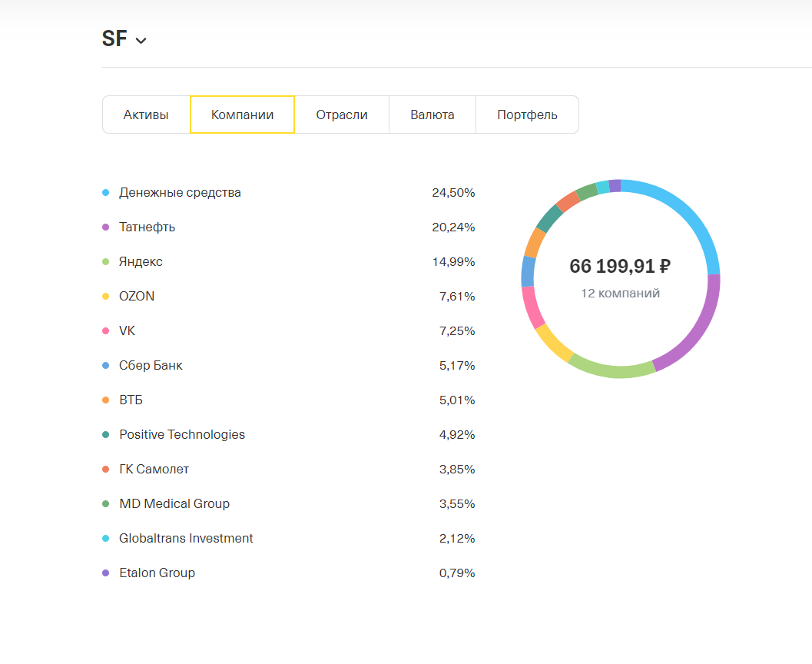
Task: Click the yellow dot next to OZON
Action: [x=106, y=296]
